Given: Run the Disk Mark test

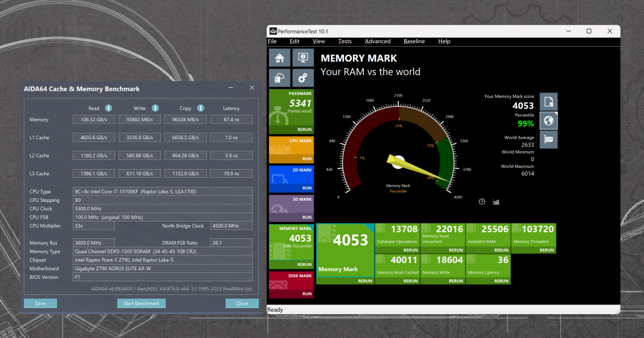Looking at the screenshot, I should 307,294.
